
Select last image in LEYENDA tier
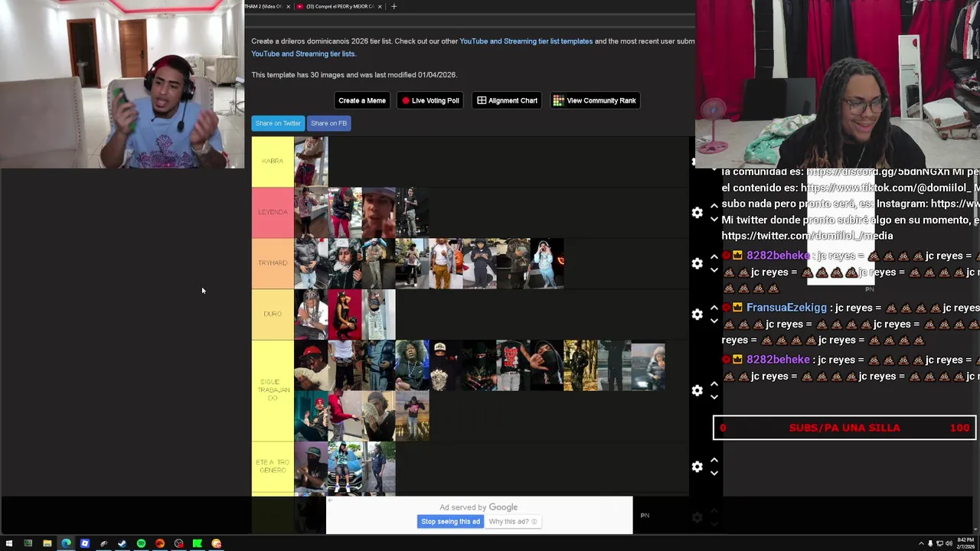pyautogui.click(x=412, y=213)
